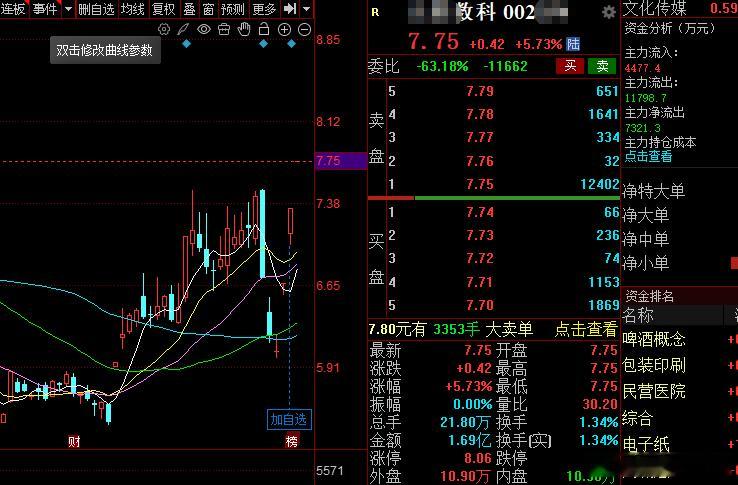Screen dimensions: 738x485
Task: Zoom out with minus circle icon
Action: [x=305, y=29]
